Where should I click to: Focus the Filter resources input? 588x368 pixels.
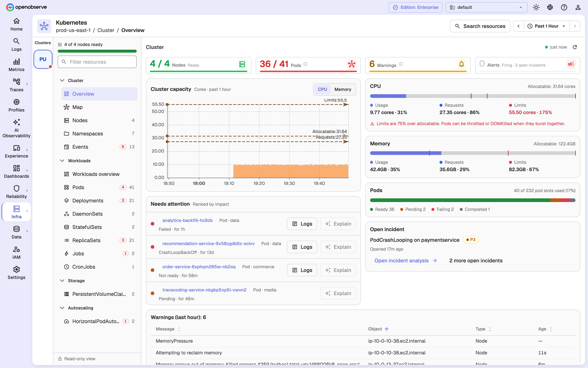click(97, 62)
